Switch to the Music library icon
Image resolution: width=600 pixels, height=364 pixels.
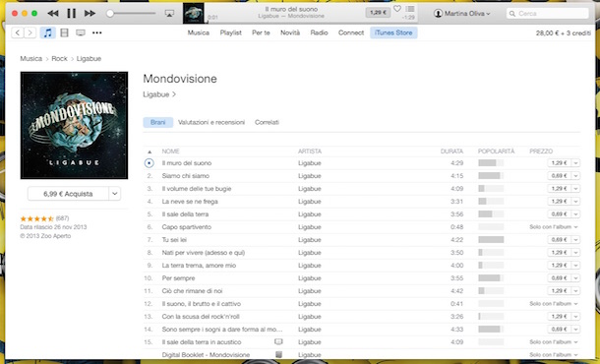(48, 32)
